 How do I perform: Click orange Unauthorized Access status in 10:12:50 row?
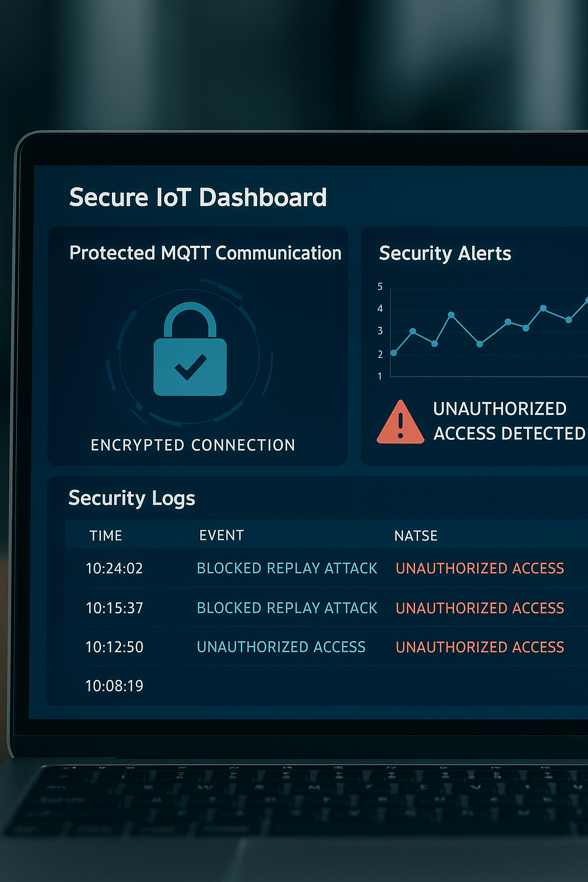[480, 647]
